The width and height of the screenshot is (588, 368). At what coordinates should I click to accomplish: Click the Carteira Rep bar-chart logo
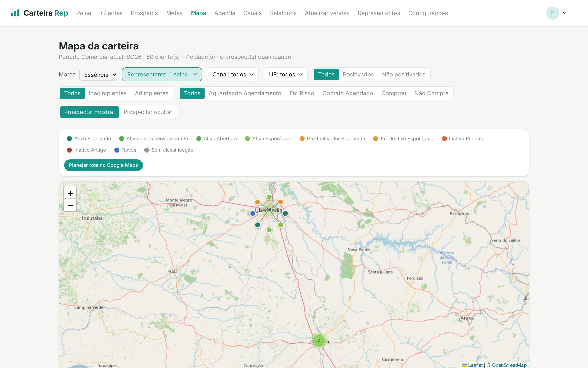point(15,13)
